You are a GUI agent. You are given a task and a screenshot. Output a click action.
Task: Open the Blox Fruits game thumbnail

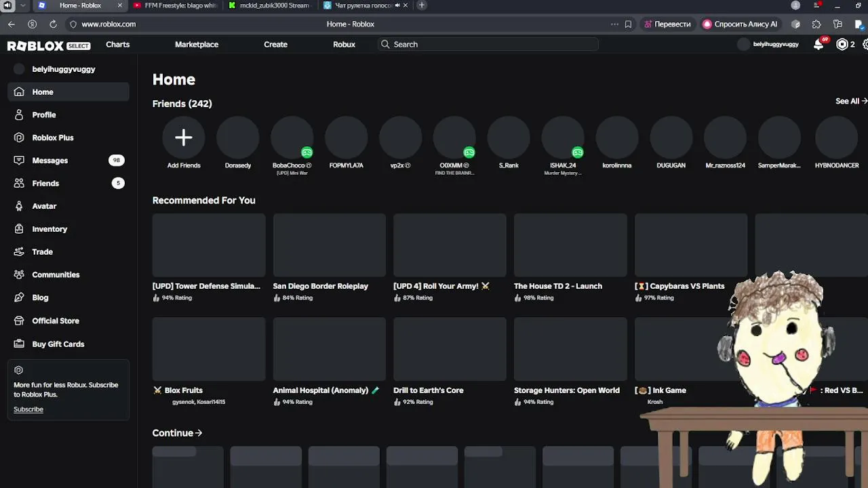pos(209,350)
